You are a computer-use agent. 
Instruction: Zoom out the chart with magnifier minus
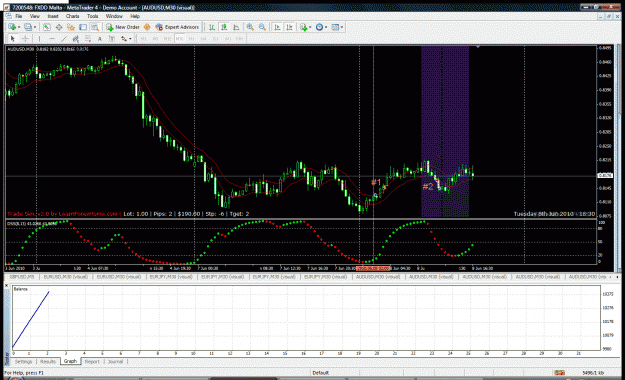click(262, 27)
